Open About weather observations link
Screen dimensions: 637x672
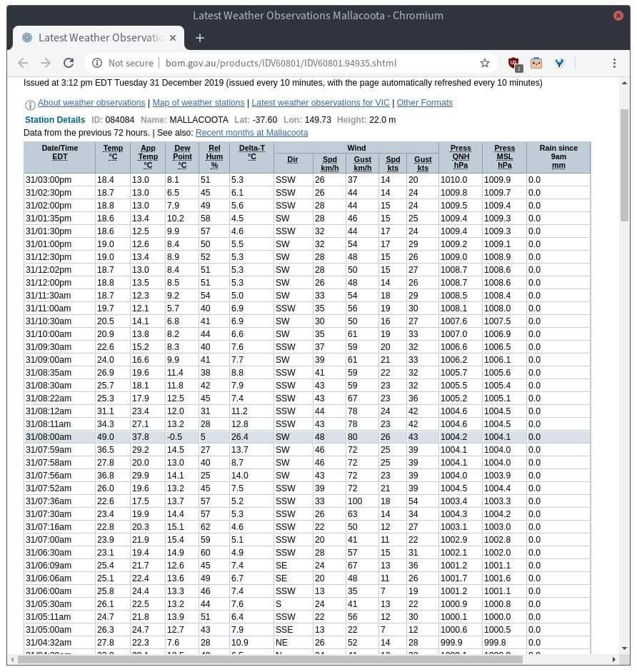click(91, 103)
